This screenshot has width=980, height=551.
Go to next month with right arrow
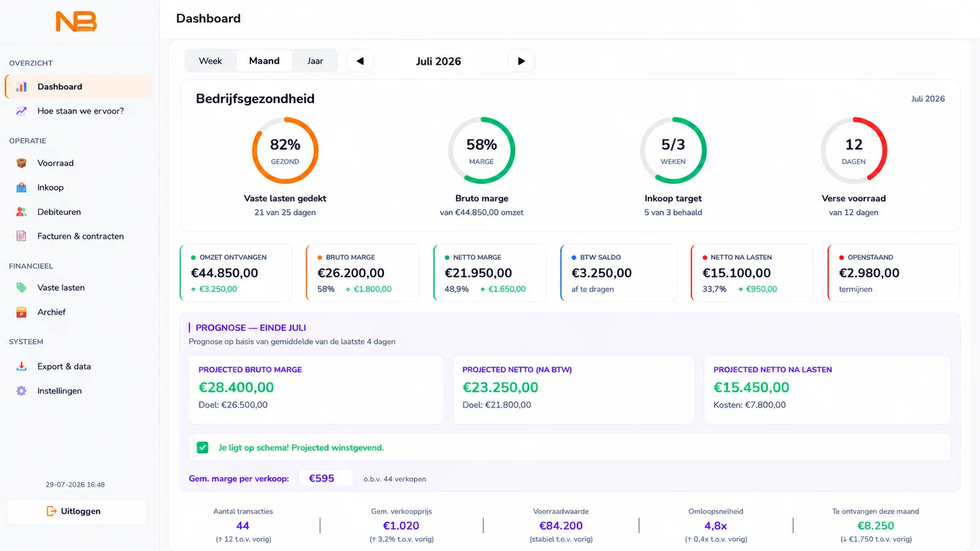point(521,61)
